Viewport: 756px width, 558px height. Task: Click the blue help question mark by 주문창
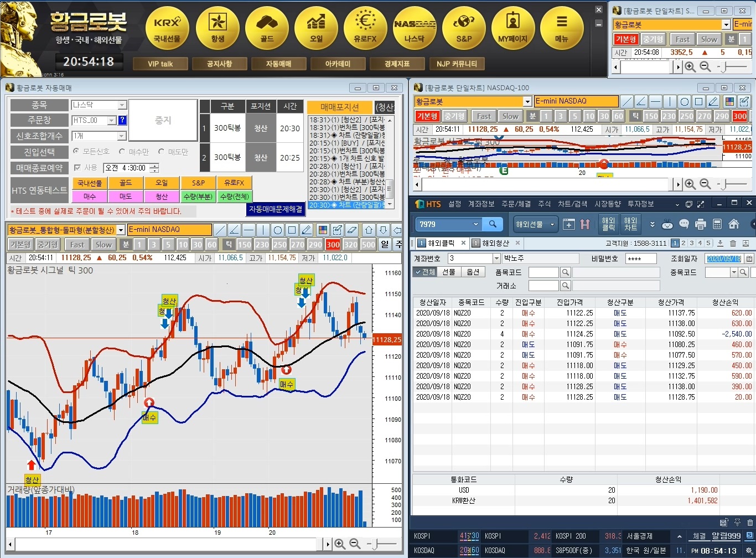(122, 120)
